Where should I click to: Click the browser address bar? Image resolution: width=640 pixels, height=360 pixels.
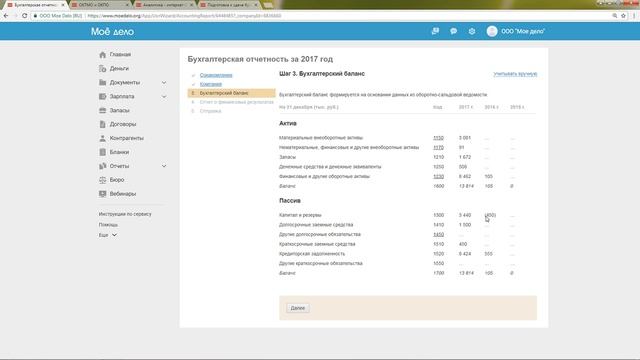[318, 16]
